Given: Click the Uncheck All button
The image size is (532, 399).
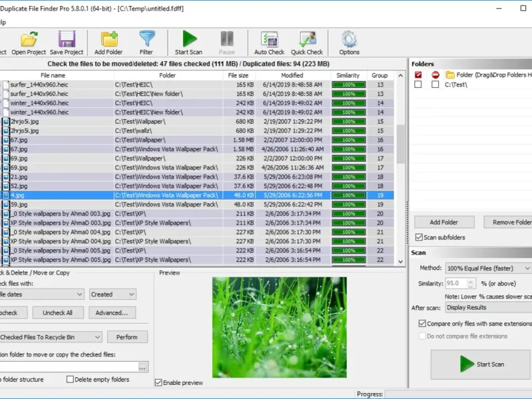Looking at the screenshot, I should pos(63,313).
